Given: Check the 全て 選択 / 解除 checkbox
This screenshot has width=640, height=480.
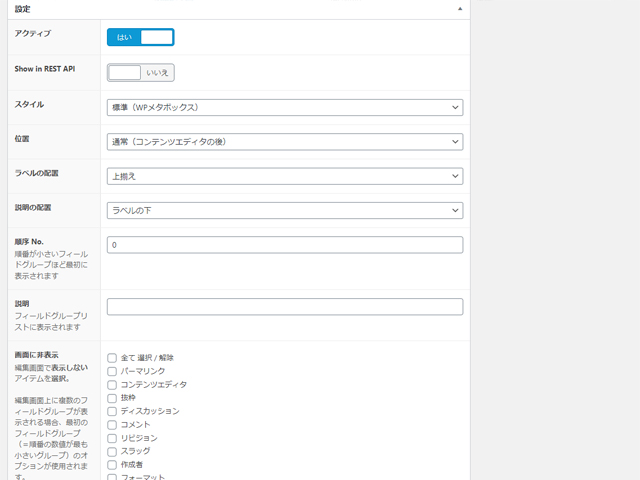Looking at the screenshot, I should (112, 358).
